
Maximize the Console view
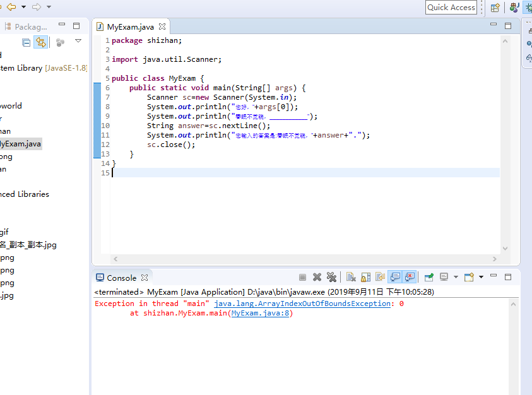(x=508, y=277)
